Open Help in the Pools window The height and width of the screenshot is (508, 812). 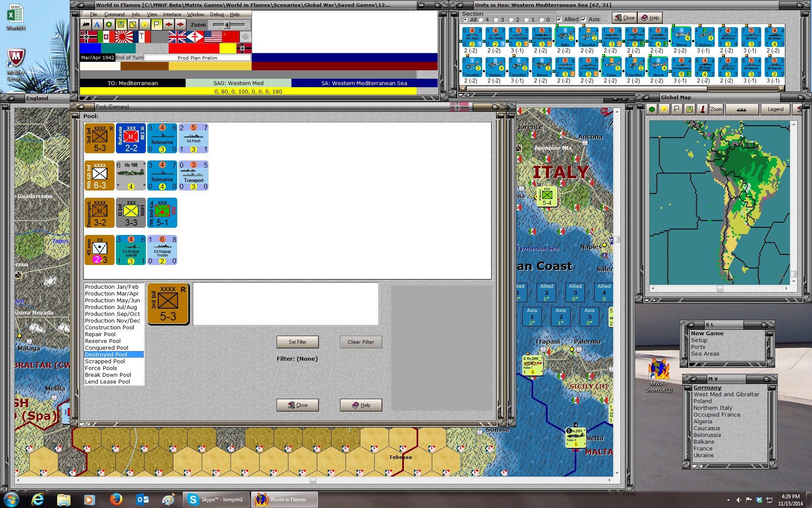(361, 405)
